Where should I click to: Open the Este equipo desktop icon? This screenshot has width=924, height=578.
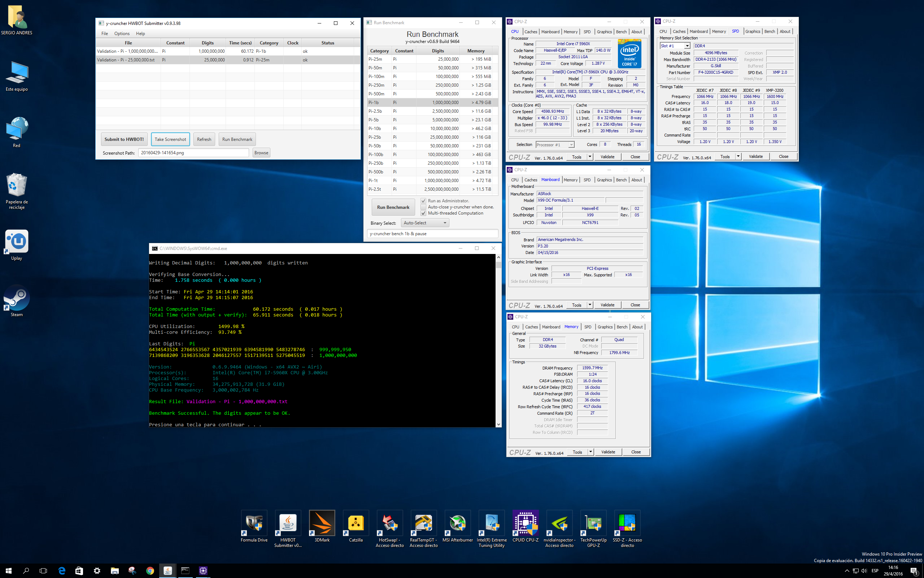[16, 76]
